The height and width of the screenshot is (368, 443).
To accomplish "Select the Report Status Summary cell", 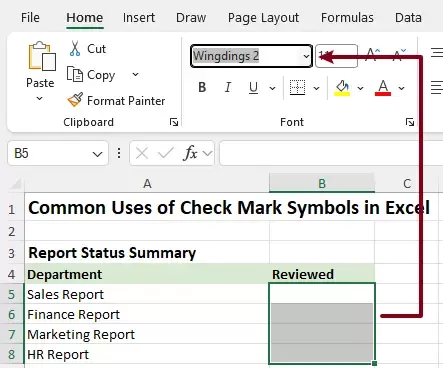I will point(147,253).
